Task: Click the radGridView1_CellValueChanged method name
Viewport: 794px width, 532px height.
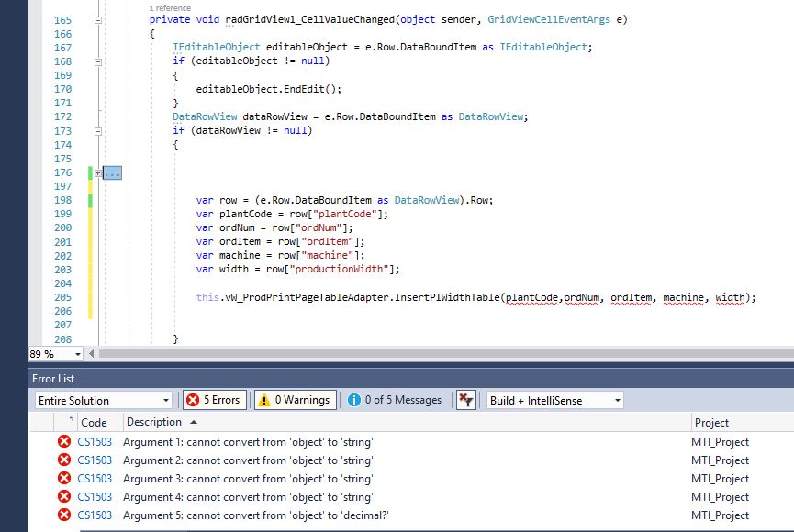Action: coord(309,20)
